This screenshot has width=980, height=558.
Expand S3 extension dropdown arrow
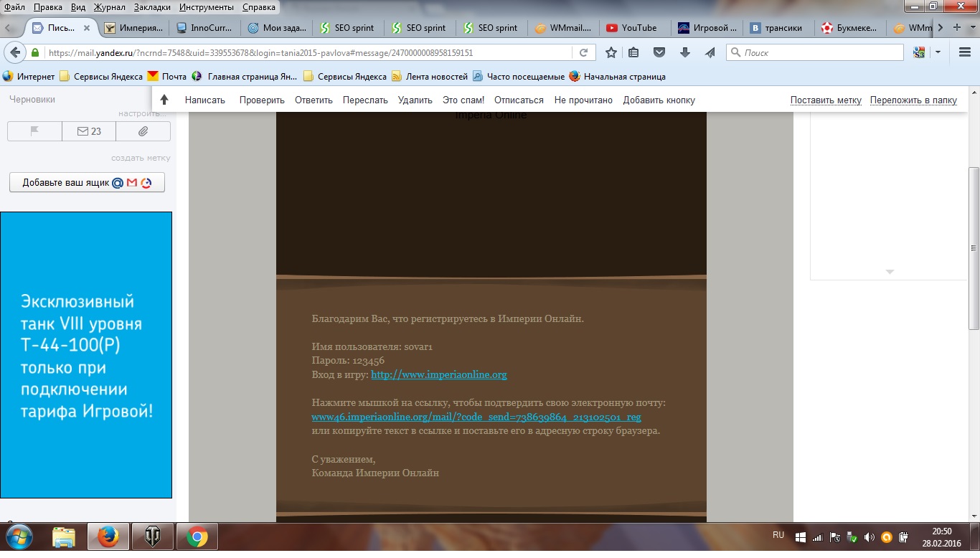[938, 52]
